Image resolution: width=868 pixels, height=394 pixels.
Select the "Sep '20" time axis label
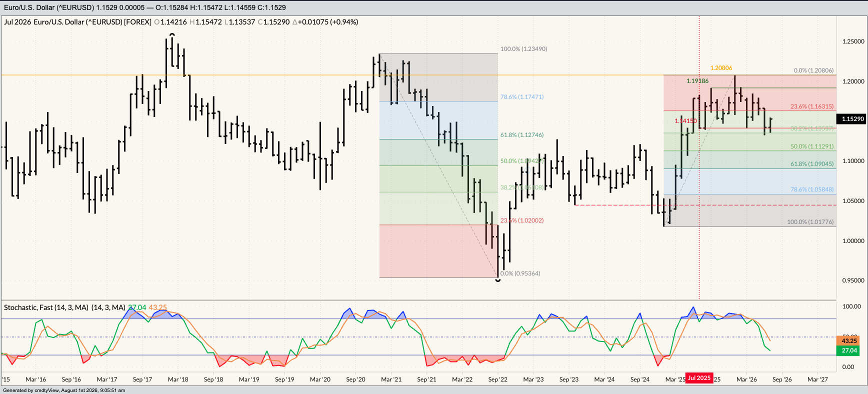pyautogui.click(x=355, y=379)
